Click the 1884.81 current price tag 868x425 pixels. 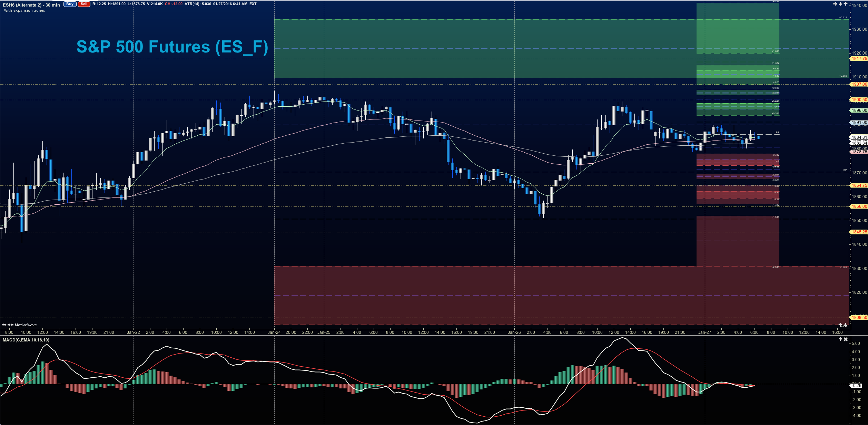[x=859, y=137]
